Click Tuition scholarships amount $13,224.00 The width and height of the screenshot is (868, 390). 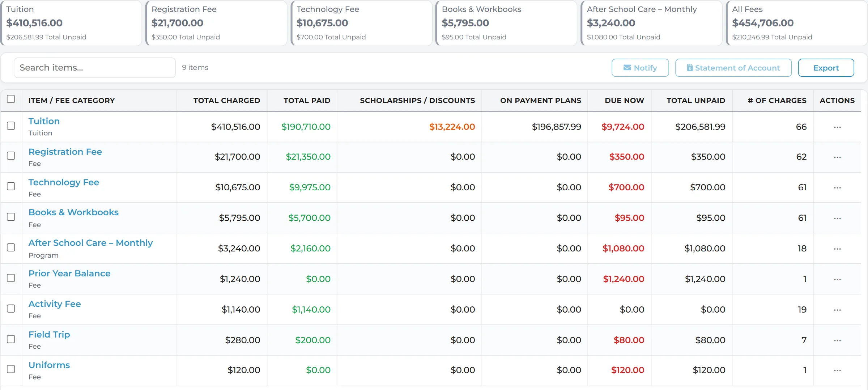pos(452,127)
